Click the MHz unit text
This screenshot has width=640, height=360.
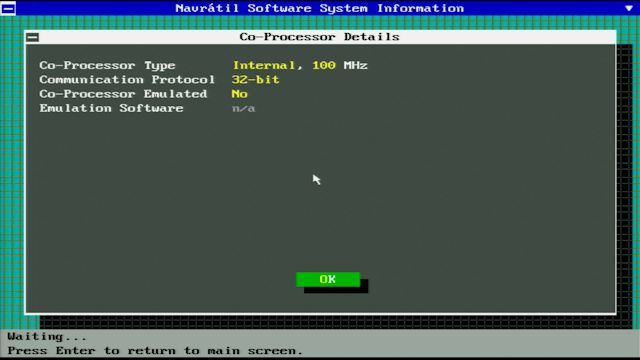pyautogui.click(x=355, y=65)
